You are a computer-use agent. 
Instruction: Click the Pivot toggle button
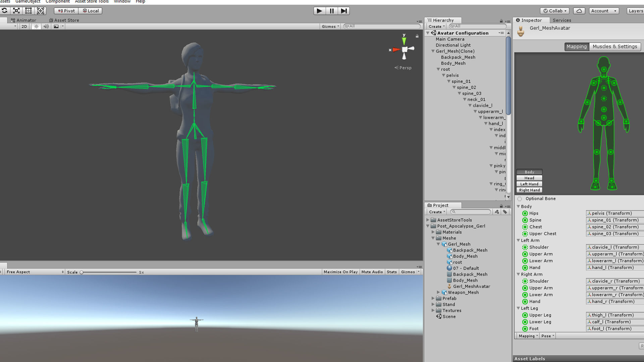pos(66,11)
